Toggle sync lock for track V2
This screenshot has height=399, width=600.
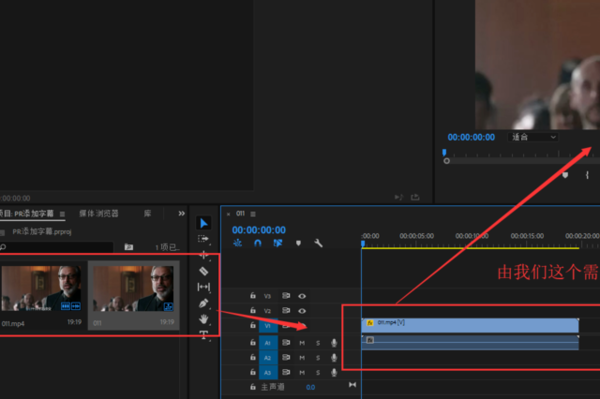(286, 310)
